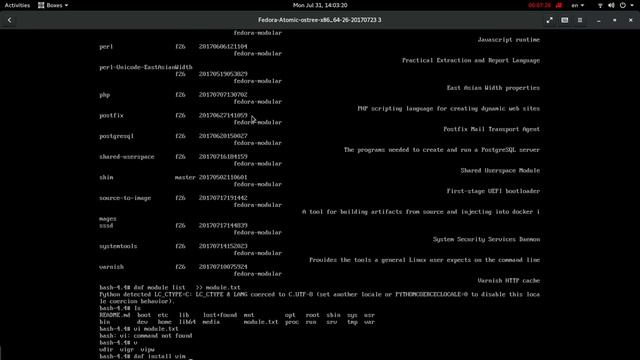
Task: Click the network icon in top bar
Action: coord(600,5)
